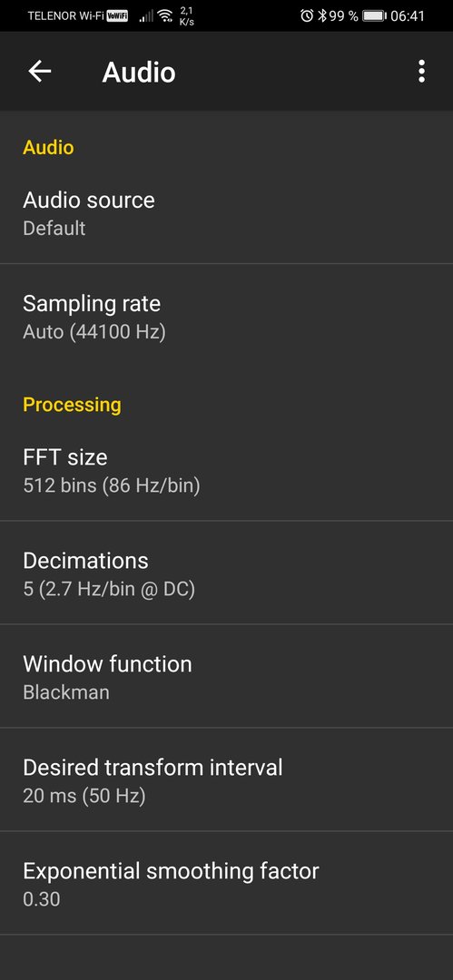This screenshot has width=453, height=980.
Task: Tap the Bluetooth status bar icon
Action: 321,15
